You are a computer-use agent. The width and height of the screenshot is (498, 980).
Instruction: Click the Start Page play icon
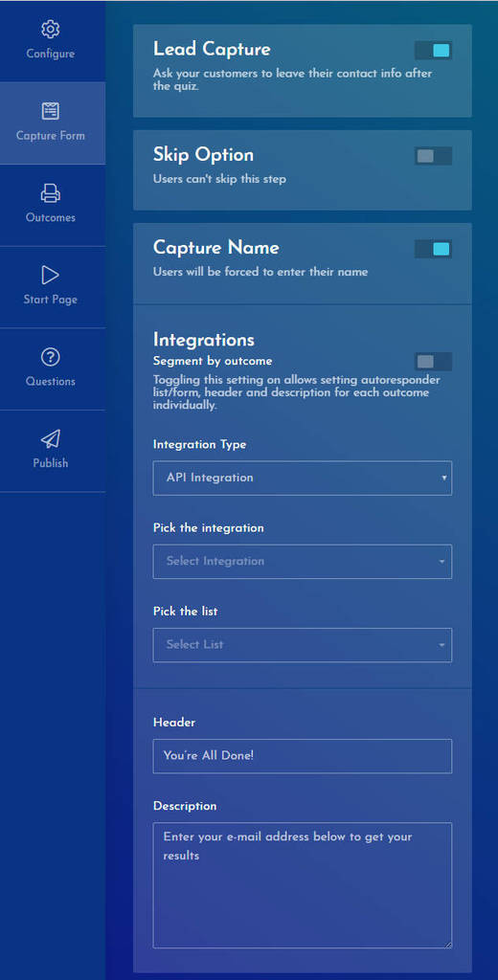click(x=50, y=275)
